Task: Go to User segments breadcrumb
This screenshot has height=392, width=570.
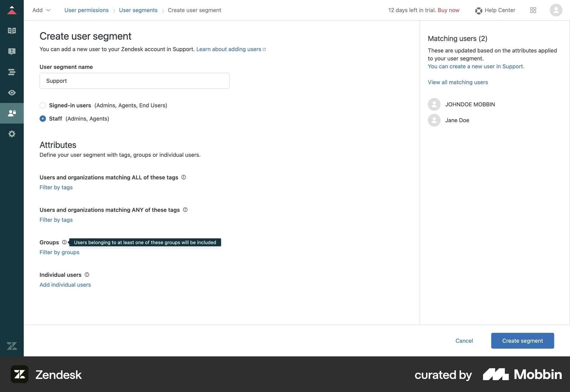Action: point(138,10)
